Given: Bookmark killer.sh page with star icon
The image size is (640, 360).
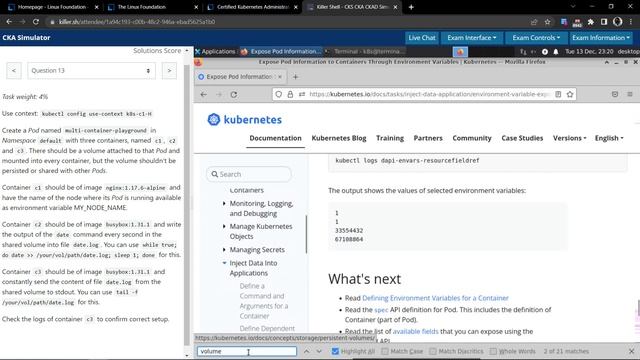Looking at the screenshot, I should 547,22.
